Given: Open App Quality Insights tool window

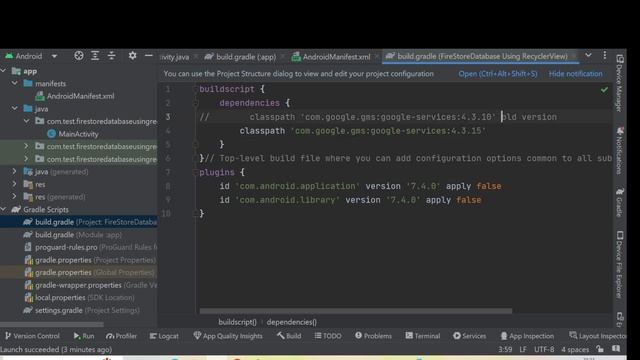Looking at the screenshot, I should [228, 336].
